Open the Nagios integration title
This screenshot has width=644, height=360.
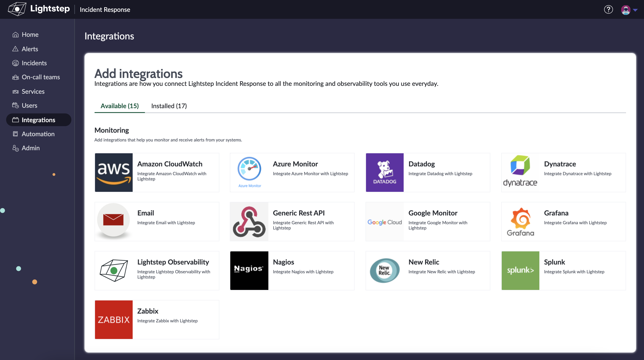coord(283,262)
